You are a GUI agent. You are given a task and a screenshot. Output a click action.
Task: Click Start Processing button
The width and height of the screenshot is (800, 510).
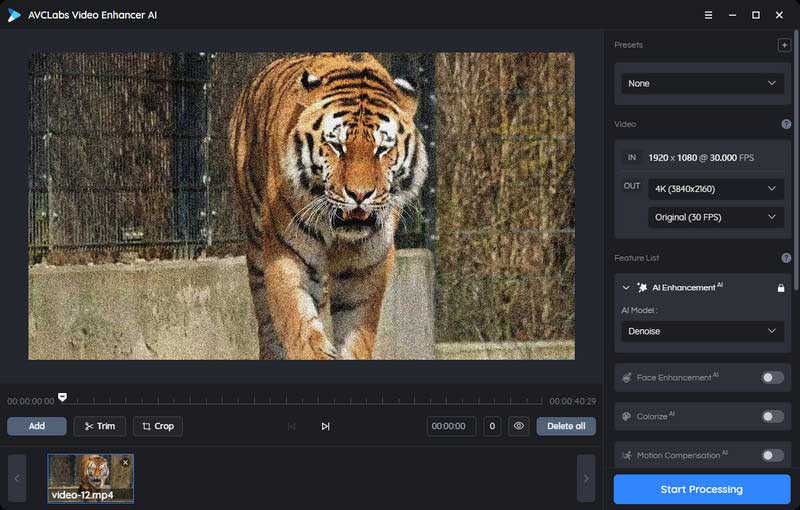tap(702, 489)
